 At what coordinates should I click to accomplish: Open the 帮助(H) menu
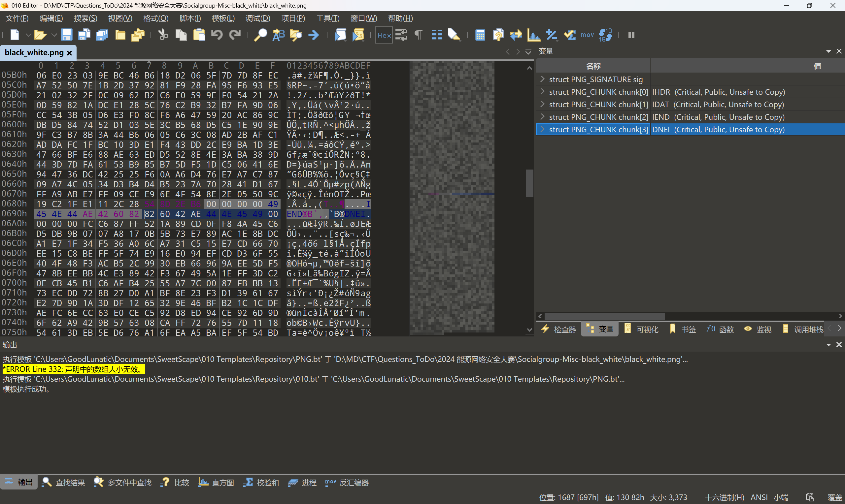401,18
